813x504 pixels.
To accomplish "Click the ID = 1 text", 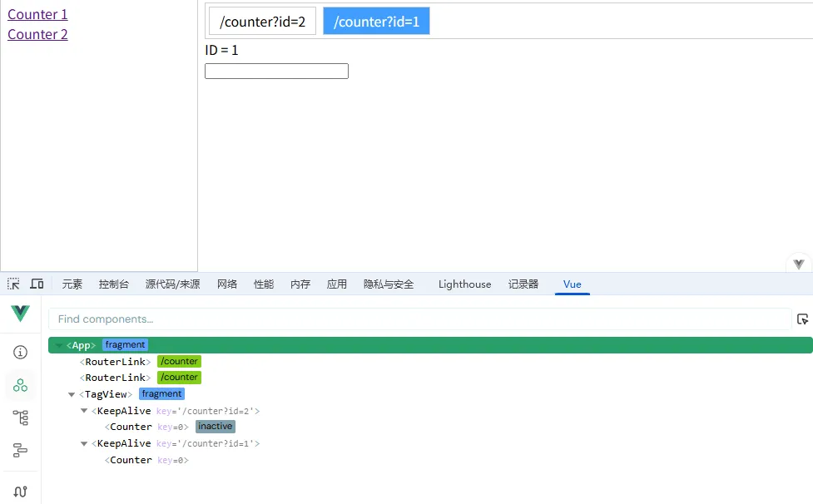I will 221,50.
